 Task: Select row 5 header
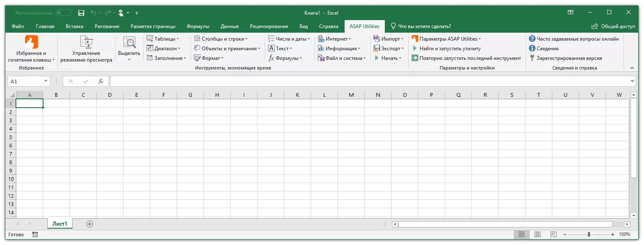(x=12, y=137)
